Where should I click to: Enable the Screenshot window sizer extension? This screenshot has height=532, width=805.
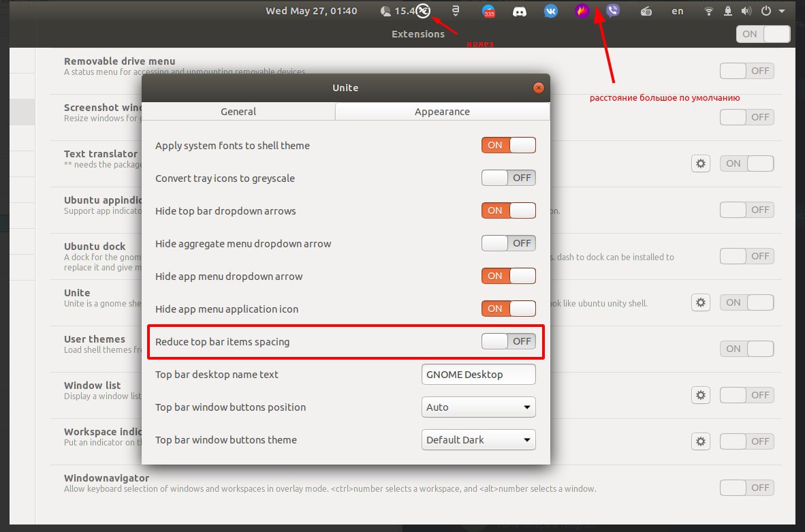[746, 117]
